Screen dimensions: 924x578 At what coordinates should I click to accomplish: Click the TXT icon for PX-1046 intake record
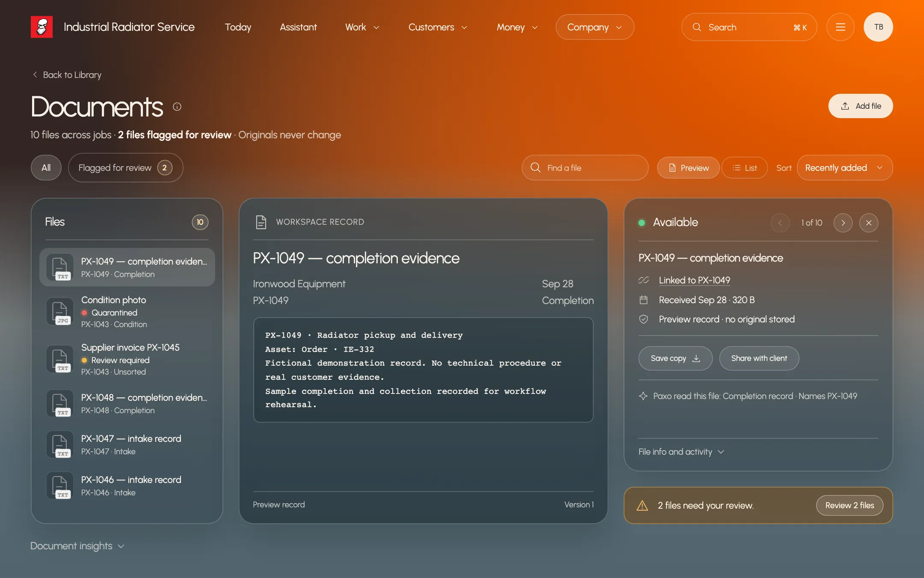[x=60, y=486]
